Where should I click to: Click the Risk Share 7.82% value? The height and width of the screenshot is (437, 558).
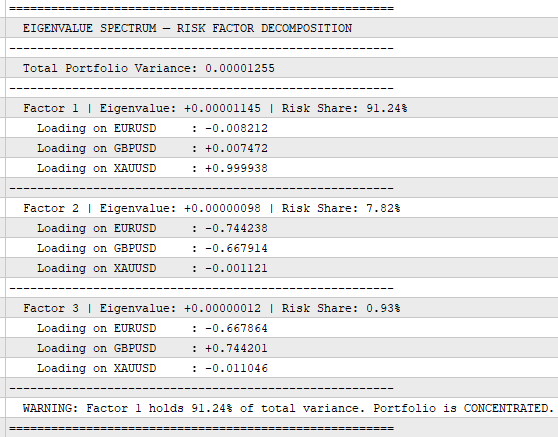383,208
